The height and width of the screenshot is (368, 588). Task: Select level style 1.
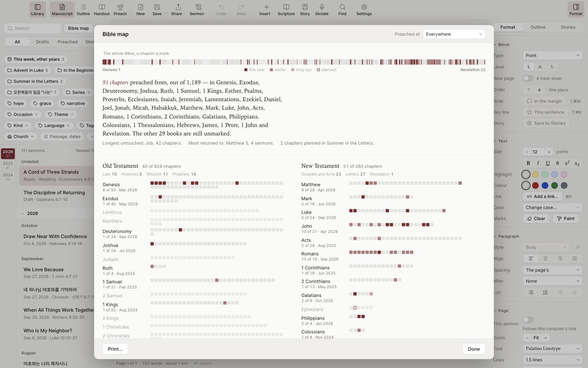pos(552,67)
